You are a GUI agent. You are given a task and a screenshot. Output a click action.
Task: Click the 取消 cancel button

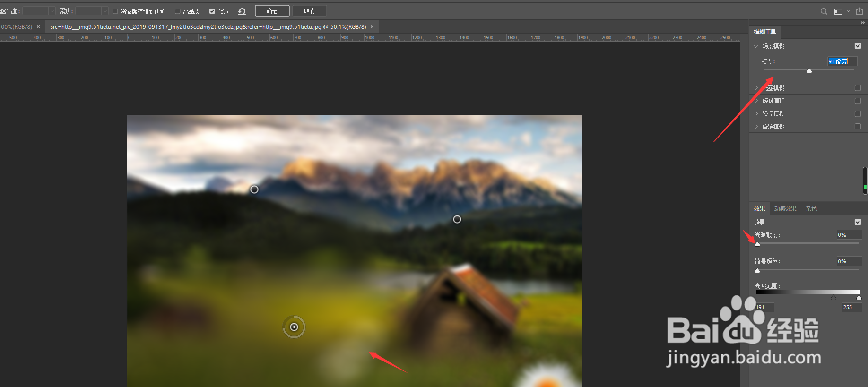point(309,11)
